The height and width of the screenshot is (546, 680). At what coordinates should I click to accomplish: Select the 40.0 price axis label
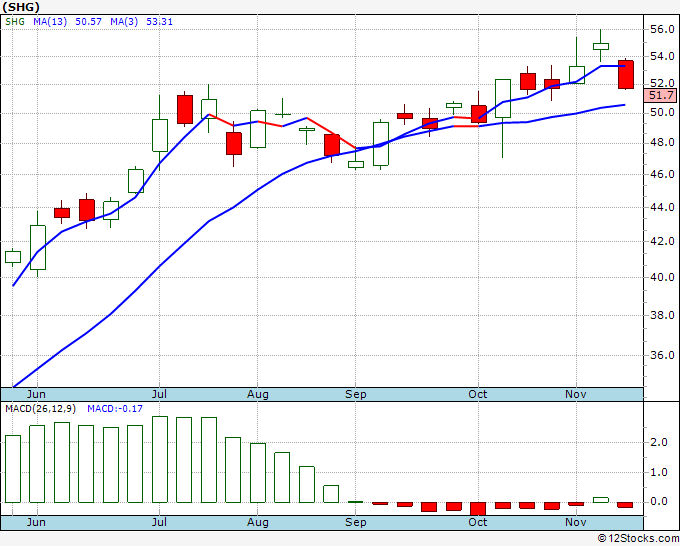pyautogui.click(x=662, y=278)
